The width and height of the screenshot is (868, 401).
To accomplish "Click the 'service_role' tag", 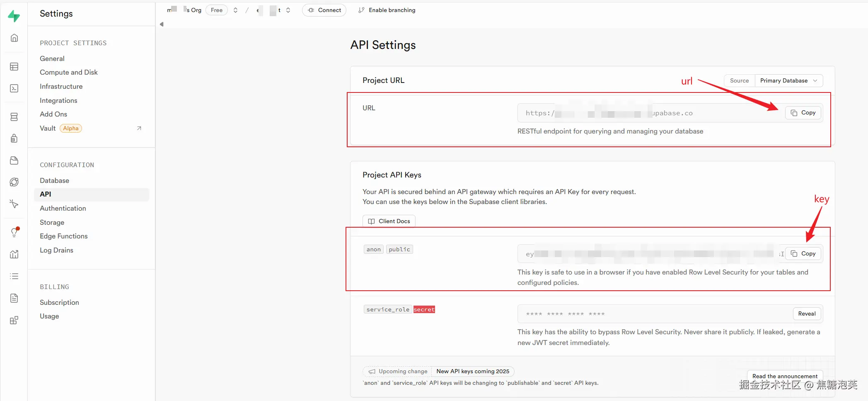I will [x=388, y=309].
